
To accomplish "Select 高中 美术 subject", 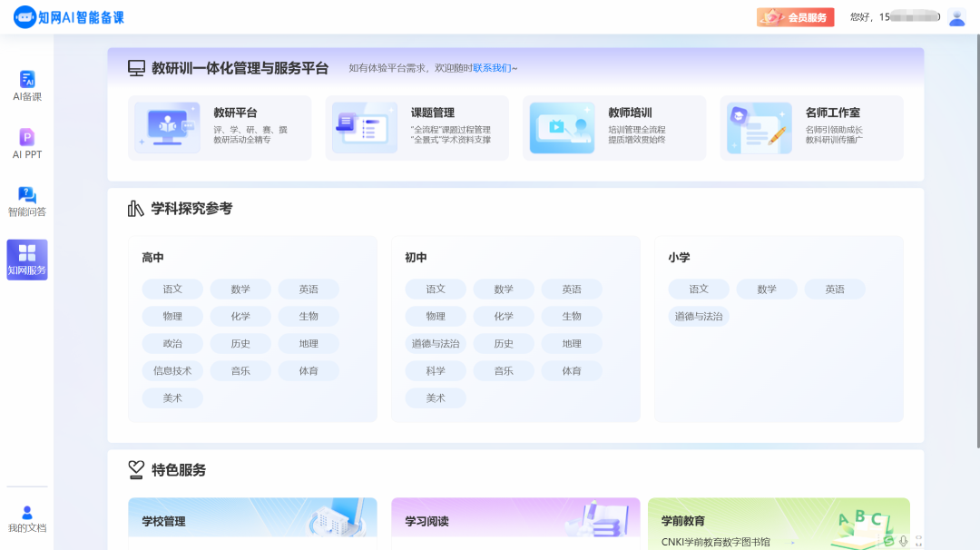I will [x=172, y=398].
